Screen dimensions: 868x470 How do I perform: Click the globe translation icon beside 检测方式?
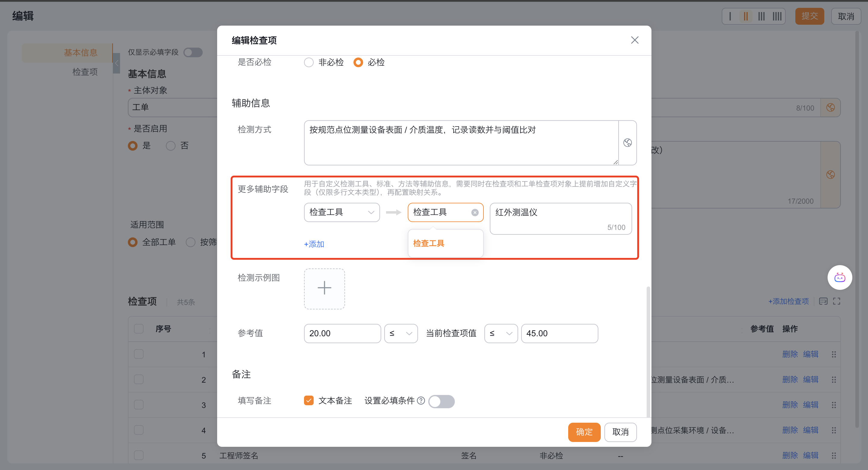point(627,143)
